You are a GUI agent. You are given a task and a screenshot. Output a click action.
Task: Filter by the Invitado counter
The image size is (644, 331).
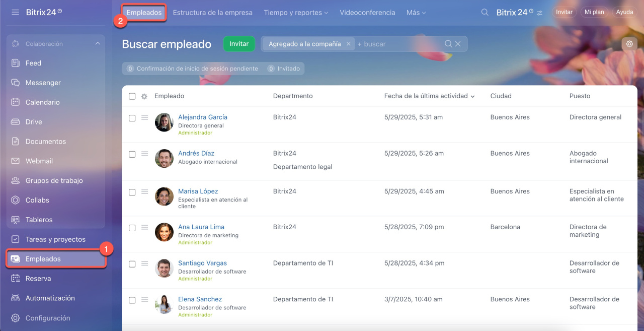point(284,69)
